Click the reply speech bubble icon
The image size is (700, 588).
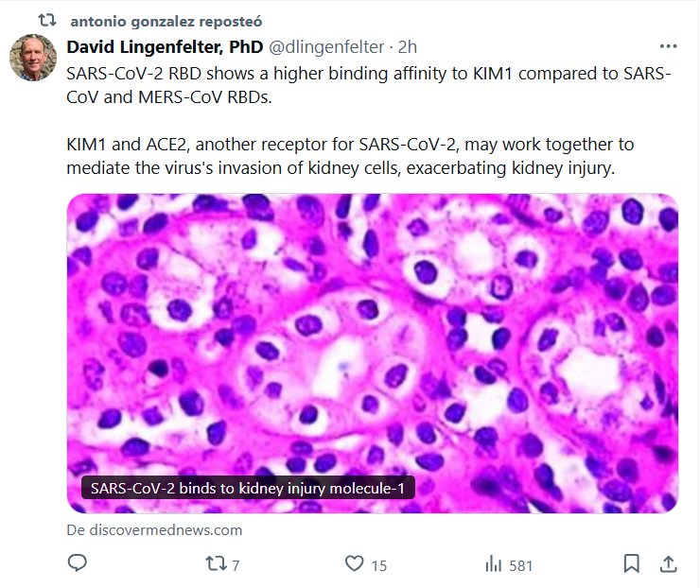pos(79,564)
